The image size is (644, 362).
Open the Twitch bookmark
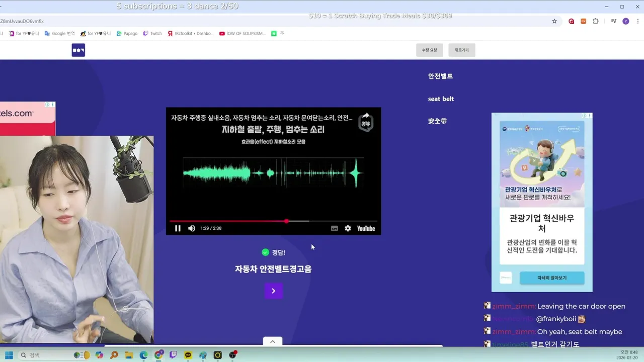[x=152, y=33]
